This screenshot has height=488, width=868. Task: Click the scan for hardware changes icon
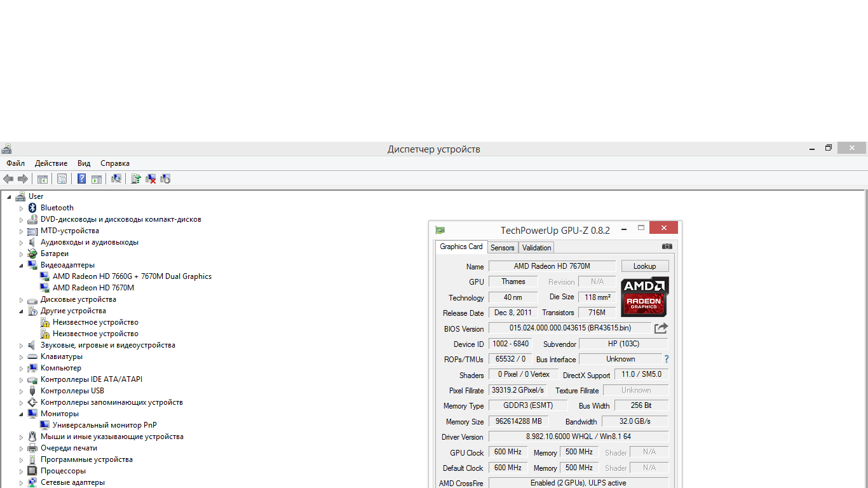(116, 179)
